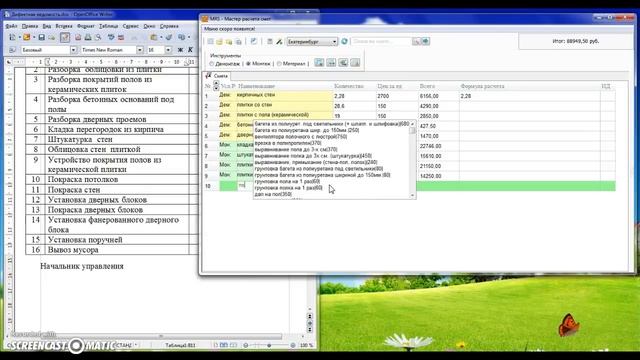The width and height of the screenshot is (640, 360).
Task: Click Format Paintbrush icon in Writer
Action: tap(169, 38)
